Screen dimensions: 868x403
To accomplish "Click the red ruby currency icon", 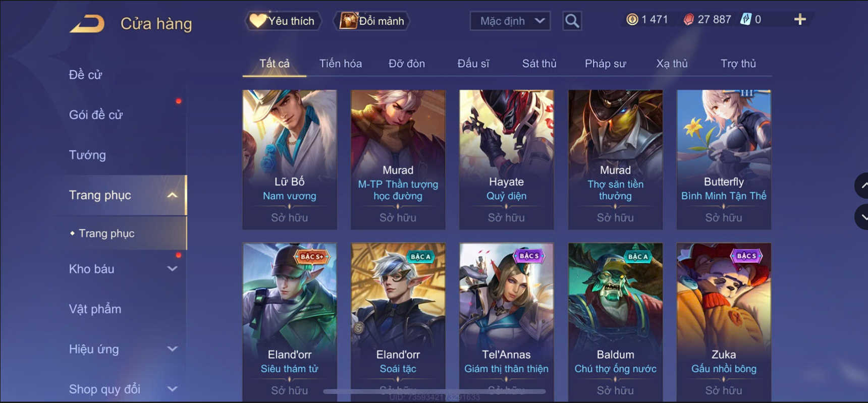I will (688, 20).
